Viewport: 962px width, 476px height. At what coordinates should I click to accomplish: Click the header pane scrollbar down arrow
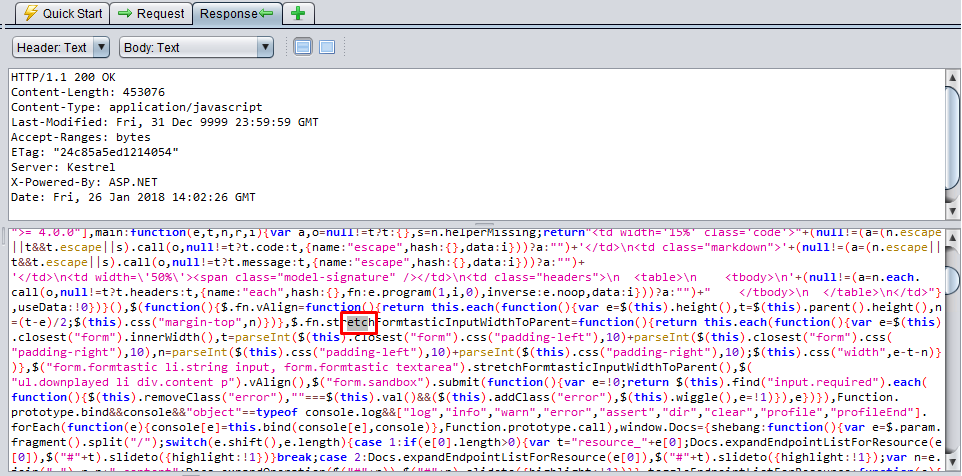pyautogui.click(x=953, y=210)
